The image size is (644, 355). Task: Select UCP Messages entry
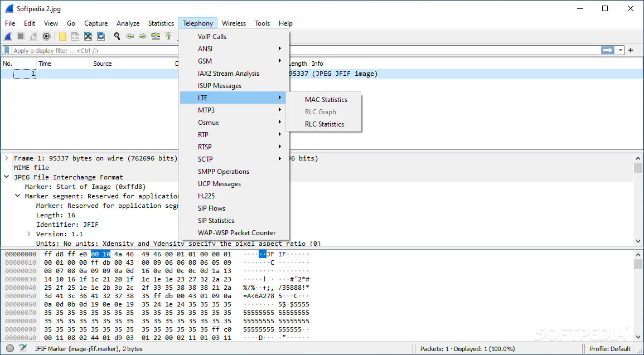pos(234,184)
